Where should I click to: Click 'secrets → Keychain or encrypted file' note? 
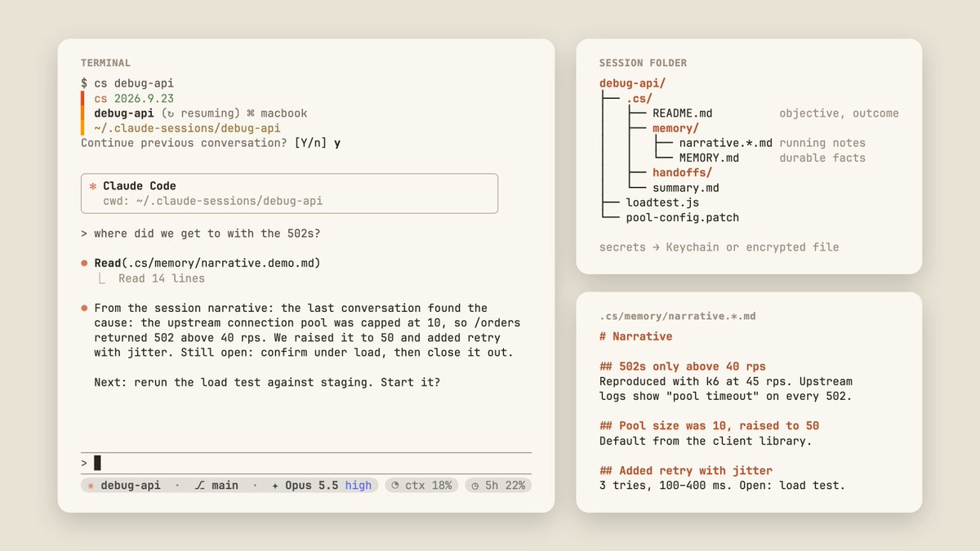[719, 247]
